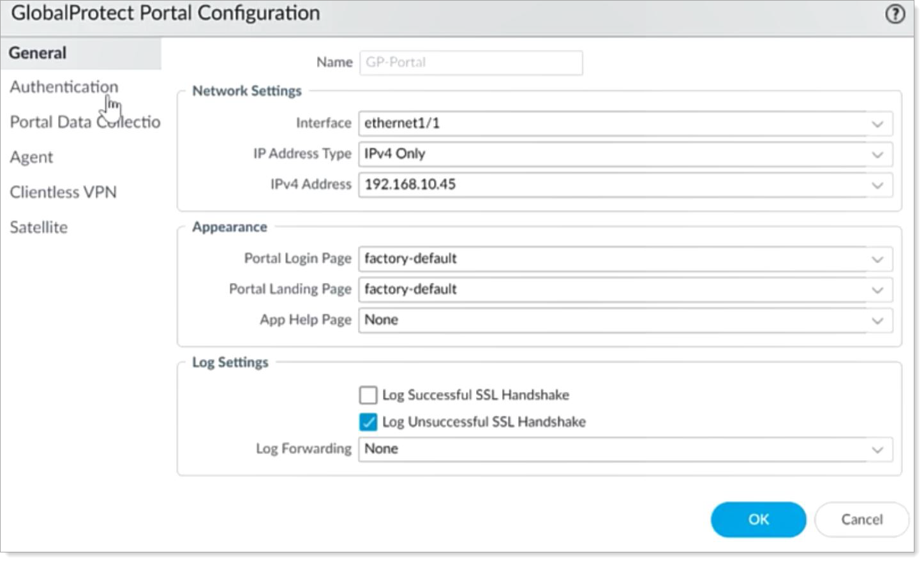
Task: Click None in App Help Page field
Action: click(x=625, y=320)
